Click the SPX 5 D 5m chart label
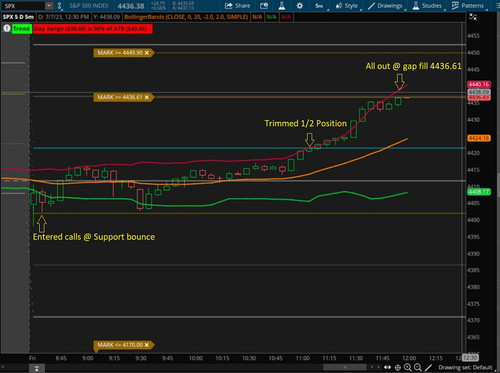The image size is (500, 373). click(x=18, y=17)
